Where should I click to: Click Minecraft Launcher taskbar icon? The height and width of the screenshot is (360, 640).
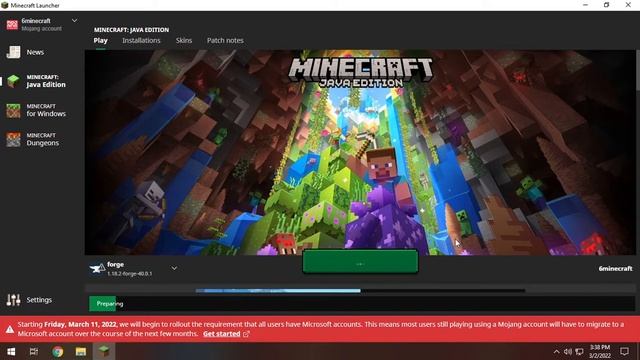pyautogui.click(x=104, y=351)
